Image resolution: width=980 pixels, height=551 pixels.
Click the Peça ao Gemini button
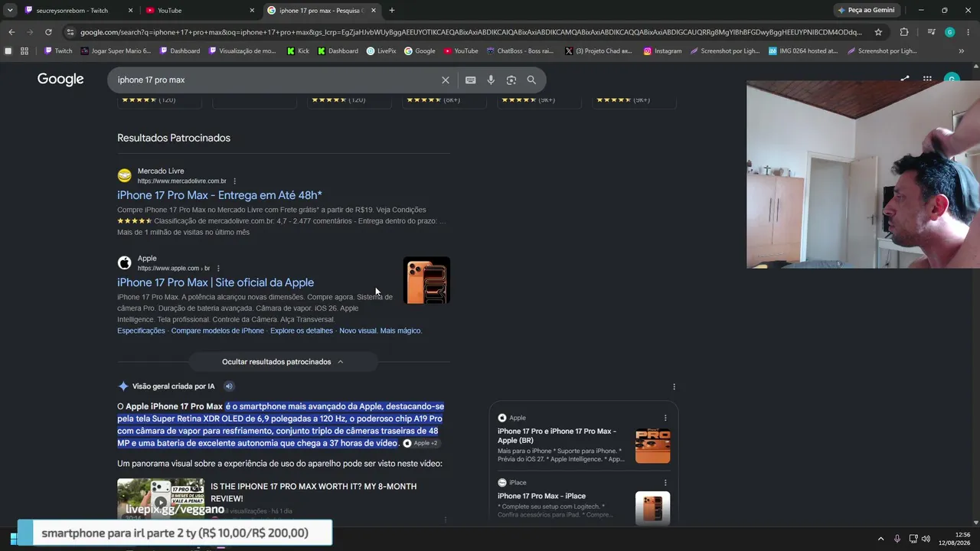[x=866, y=10]
